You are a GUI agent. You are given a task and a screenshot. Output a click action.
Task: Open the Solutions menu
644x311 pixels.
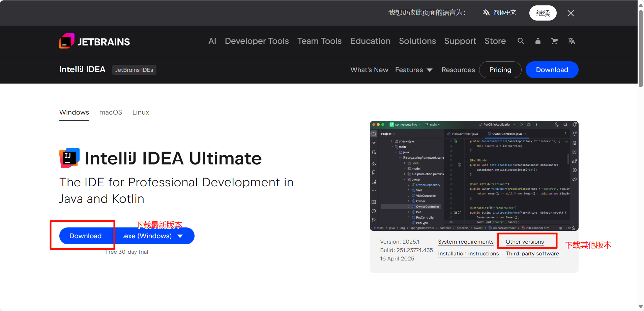(x=417, y=41)
